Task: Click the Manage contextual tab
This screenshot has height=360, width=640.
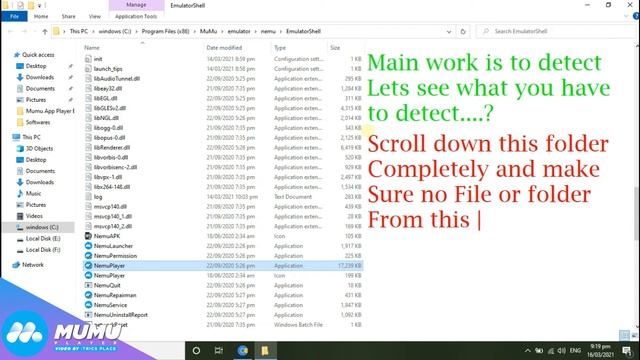Action: pos(136,5)
